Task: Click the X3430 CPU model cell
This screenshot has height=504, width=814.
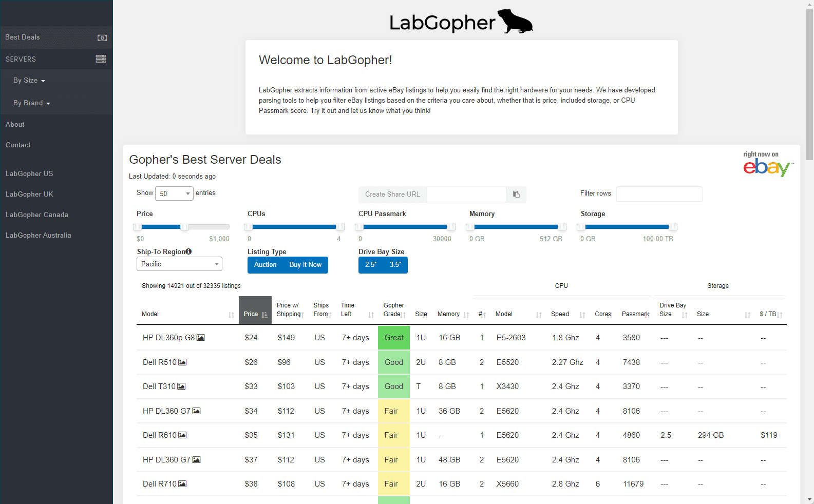Action: 507,386
